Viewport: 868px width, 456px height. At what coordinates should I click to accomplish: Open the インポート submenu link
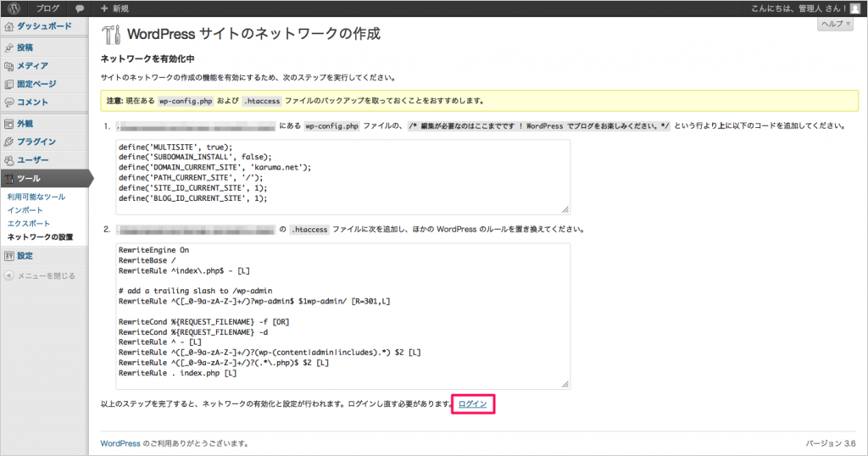(25, 210)
